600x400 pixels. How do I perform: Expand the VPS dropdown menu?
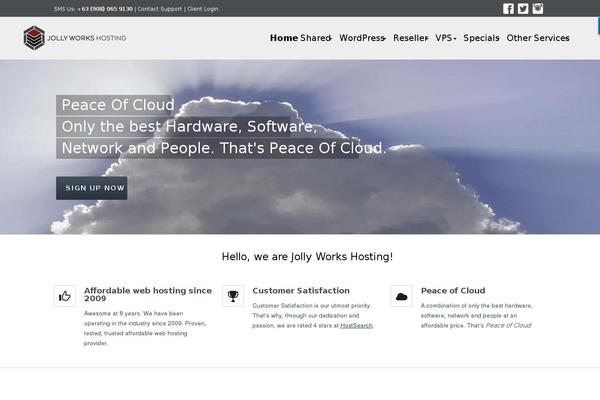446,38
